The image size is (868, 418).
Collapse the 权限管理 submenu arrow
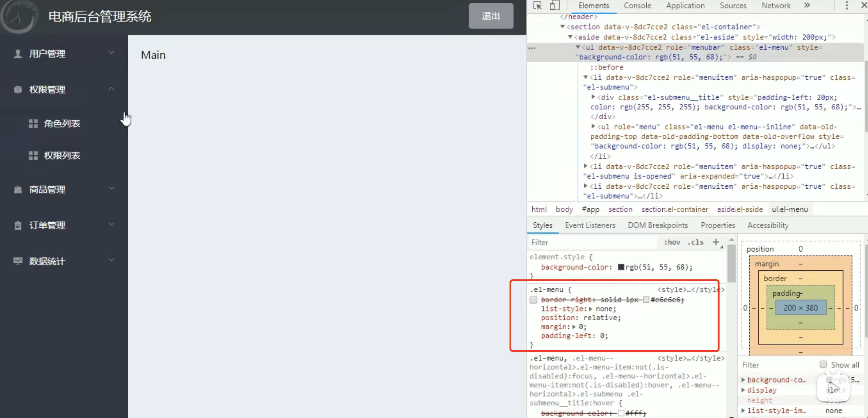coord(111,89)
